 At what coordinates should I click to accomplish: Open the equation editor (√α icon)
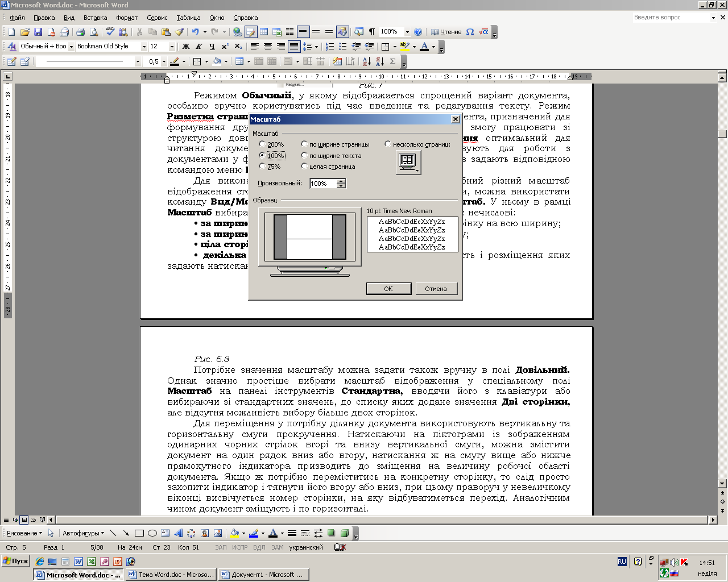pos(483,32)
